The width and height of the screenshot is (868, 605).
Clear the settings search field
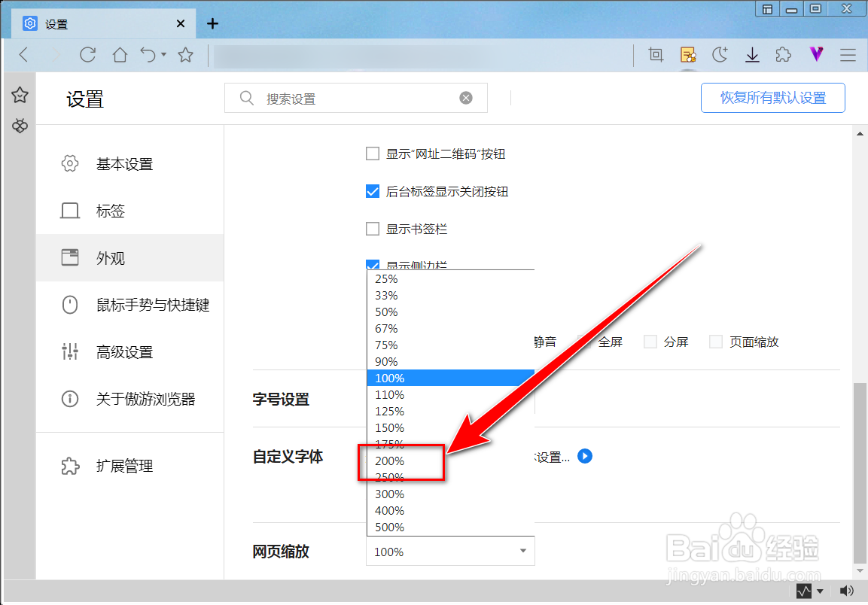tap(465, 97)
